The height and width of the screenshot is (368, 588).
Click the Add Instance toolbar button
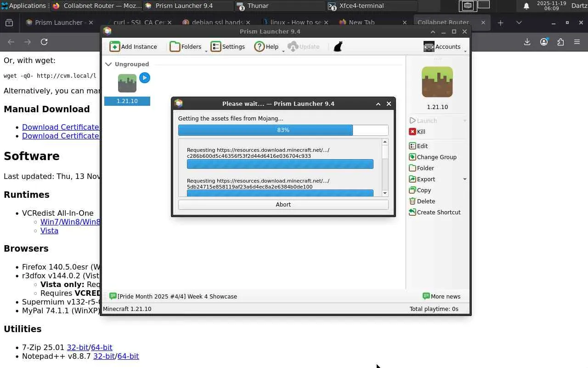133,46
